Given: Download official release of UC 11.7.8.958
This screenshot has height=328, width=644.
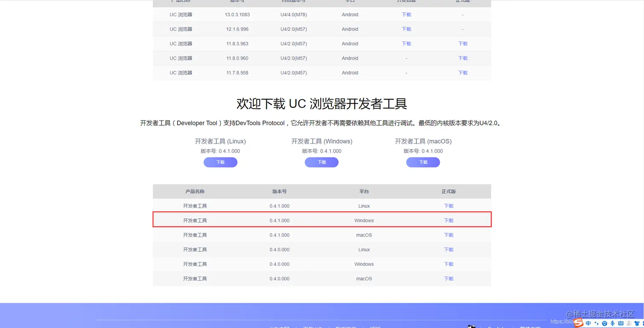Looking at the screenshot, I should pyautogui.click(x=463, y=72).
